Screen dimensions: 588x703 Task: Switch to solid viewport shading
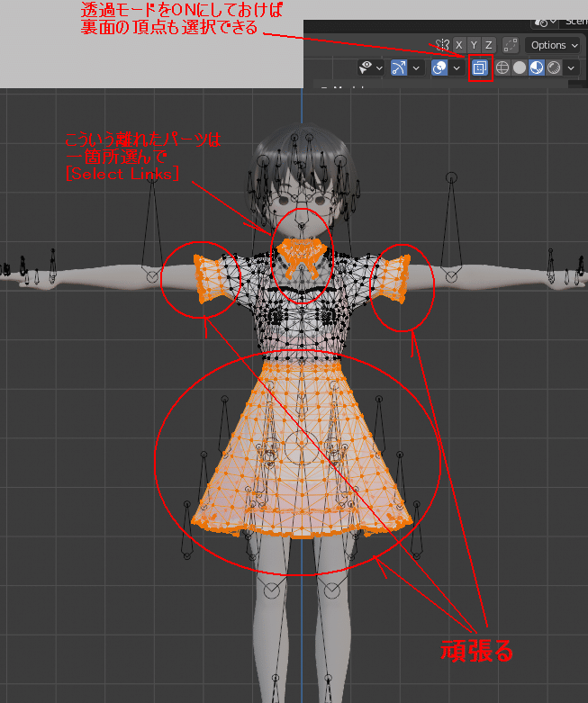coord(520,68)
